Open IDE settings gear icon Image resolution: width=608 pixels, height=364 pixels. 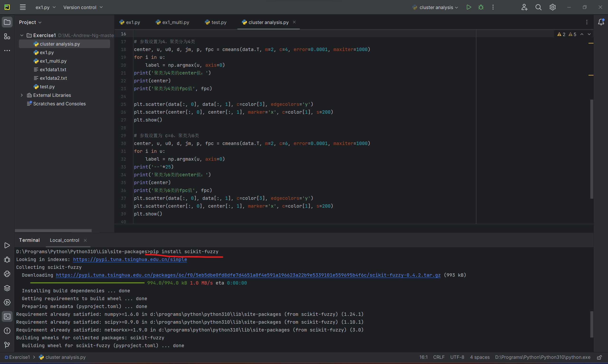point(552,7)
